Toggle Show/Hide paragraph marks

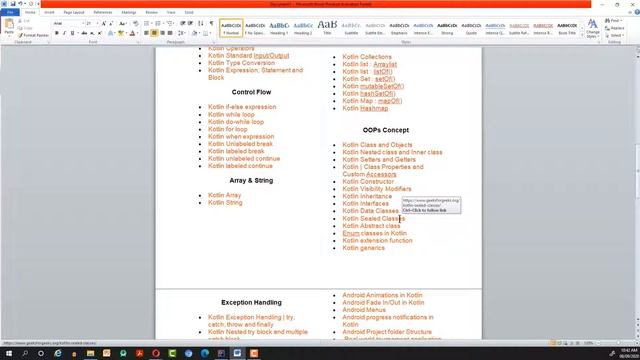point(211,24)
